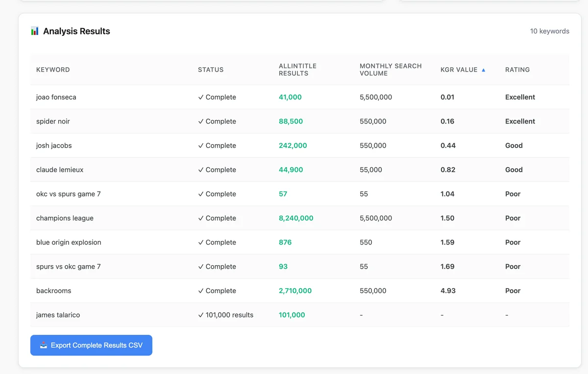Screen dimensions: 588x374
Task: Select the josh jacobs keyword
Action: (54, 146)
